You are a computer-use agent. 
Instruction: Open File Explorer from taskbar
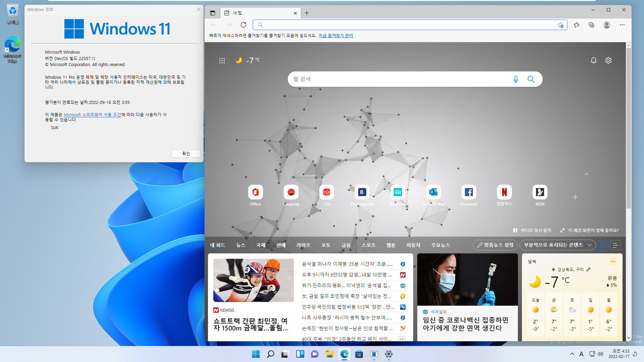click(329, 354)
